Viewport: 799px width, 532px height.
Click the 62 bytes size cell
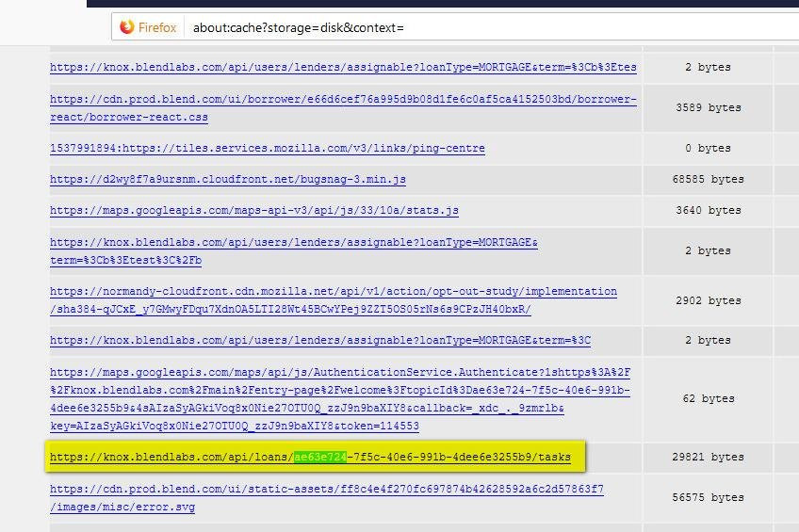[709, 399]
